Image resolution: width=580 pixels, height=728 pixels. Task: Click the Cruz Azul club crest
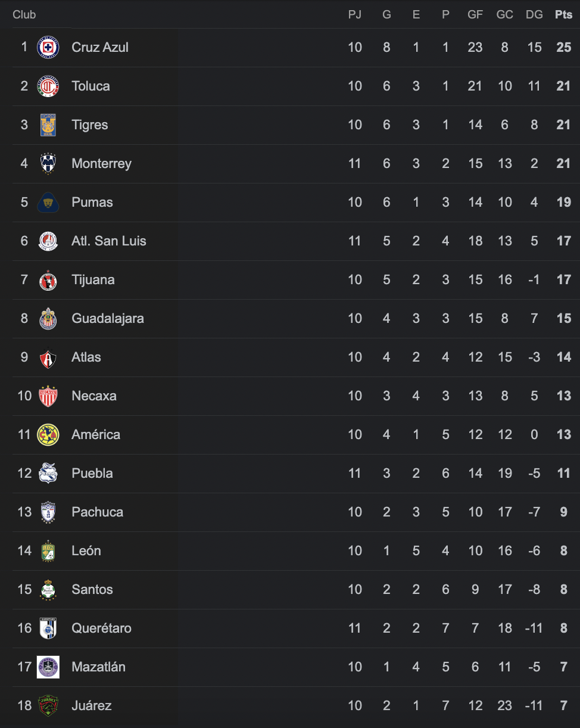(x=48, y=48)
